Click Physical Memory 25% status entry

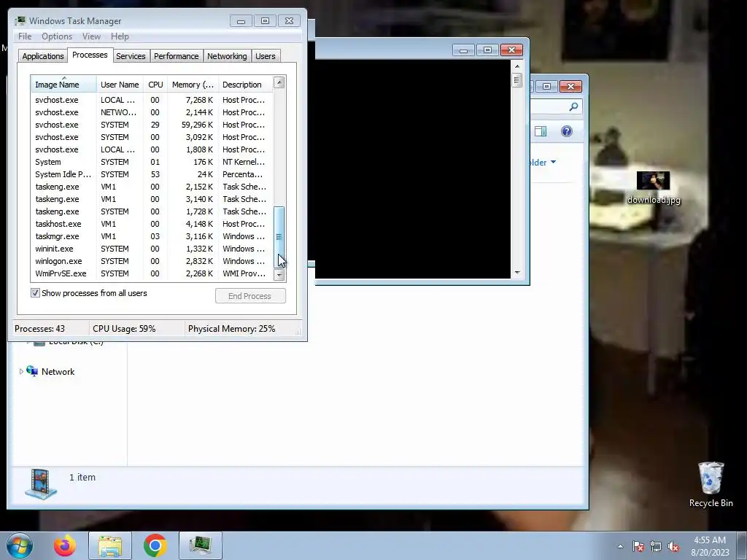[231, 329]
